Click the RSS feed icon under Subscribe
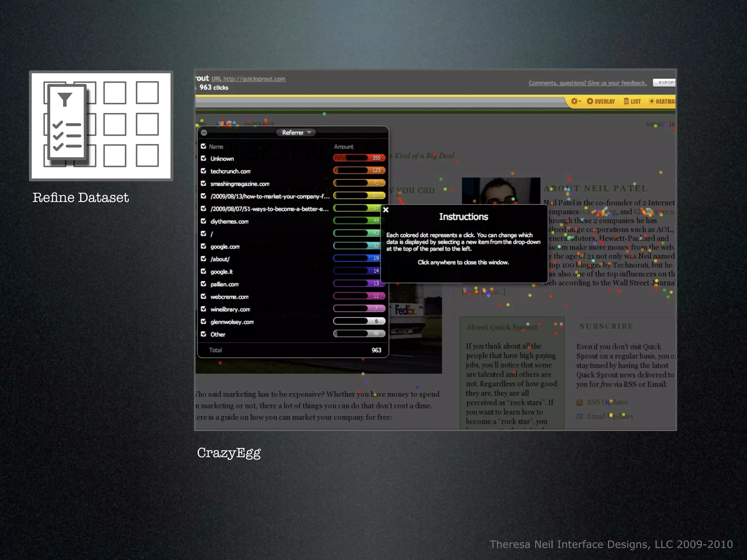Viewport: 747px width, 560px height. pos(580,402)
